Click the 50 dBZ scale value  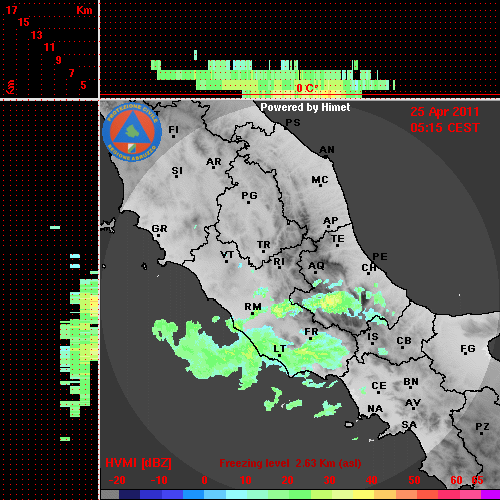414,480
